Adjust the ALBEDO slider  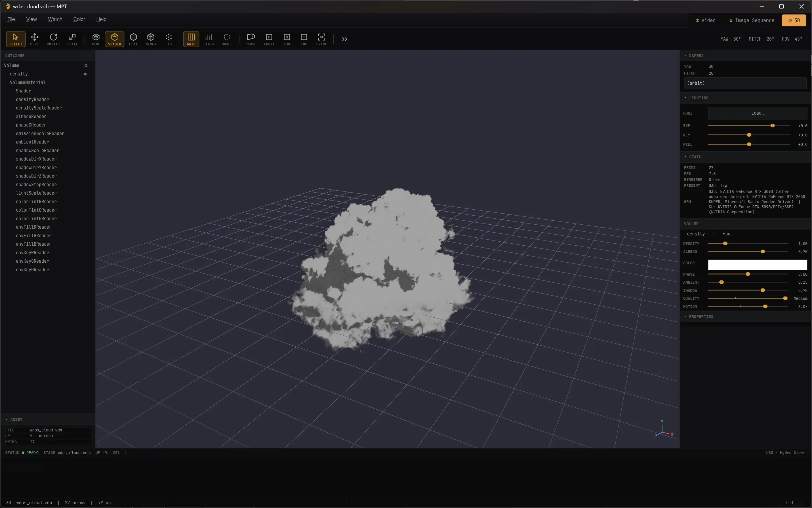pyautogui.click(x=748, y=252)
